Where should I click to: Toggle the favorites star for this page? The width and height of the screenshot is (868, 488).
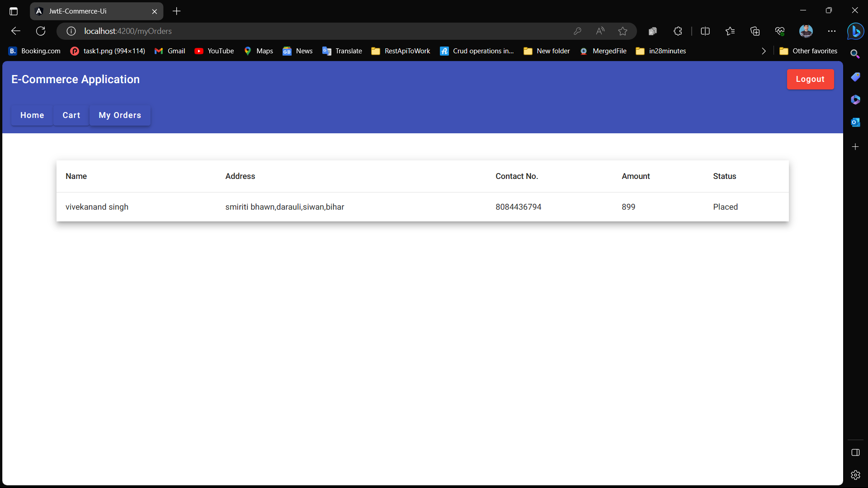623,31
